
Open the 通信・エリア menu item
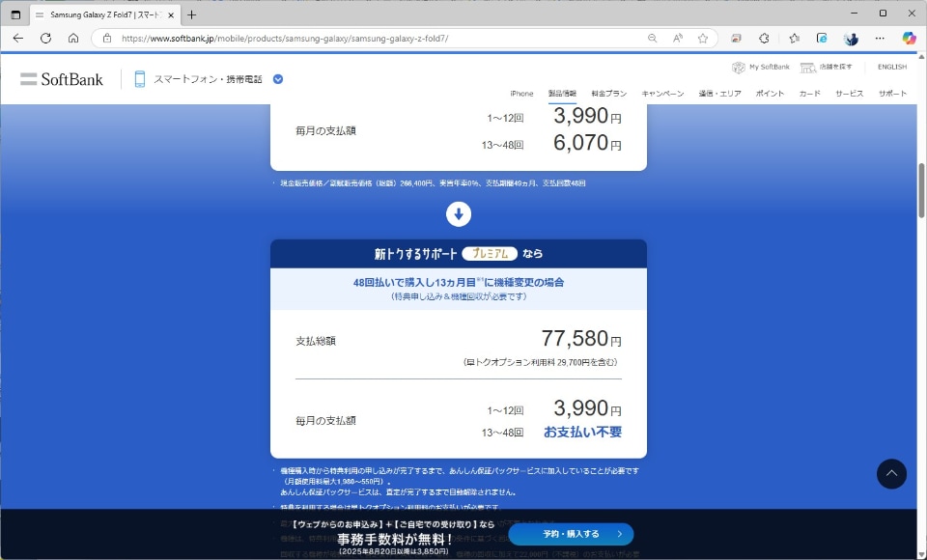click(719, 94)
